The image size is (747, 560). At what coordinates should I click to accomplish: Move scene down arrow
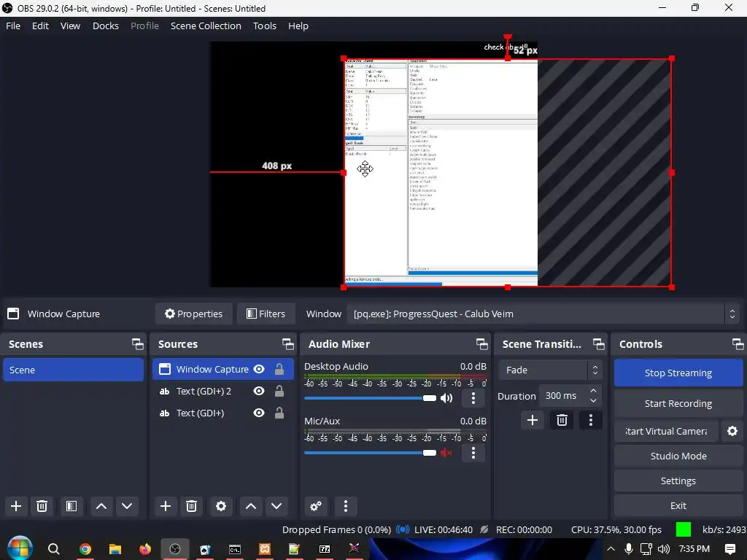click(127, 506)
